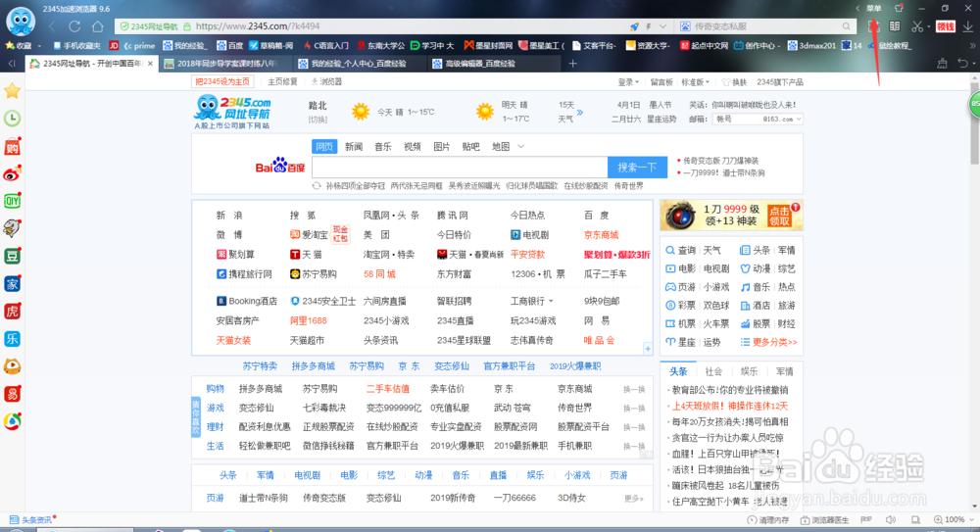The width and height of the screenshot is (980, 532).
Task: Go back with the back arrow
Action: (x=52, y=26)
